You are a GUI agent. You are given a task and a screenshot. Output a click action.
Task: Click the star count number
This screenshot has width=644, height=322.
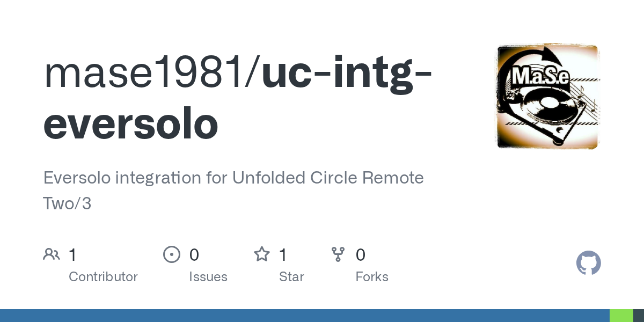283,255
